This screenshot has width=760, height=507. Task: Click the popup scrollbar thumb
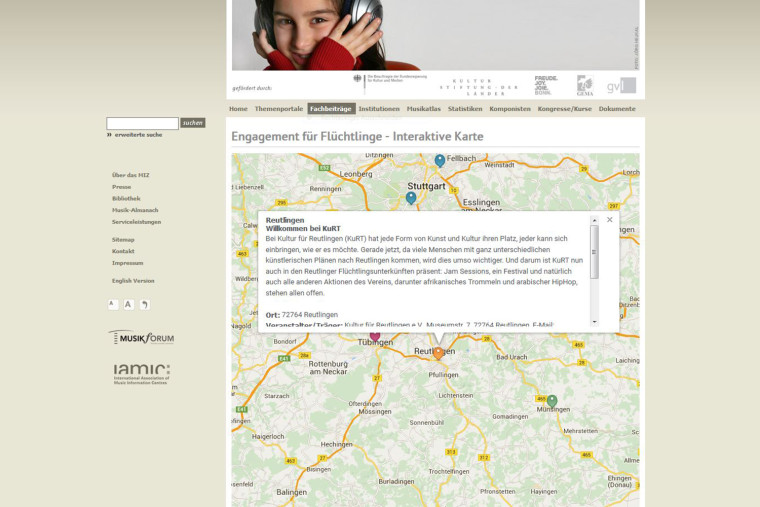click(x=594, y=252)
